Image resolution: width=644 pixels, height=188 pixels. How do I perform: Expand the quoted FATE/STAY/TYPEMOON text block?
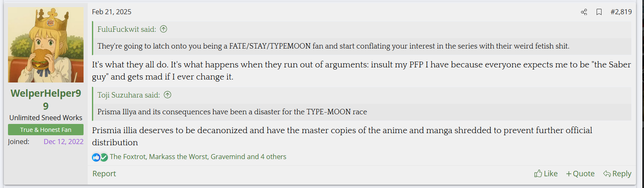click(362, 46)
